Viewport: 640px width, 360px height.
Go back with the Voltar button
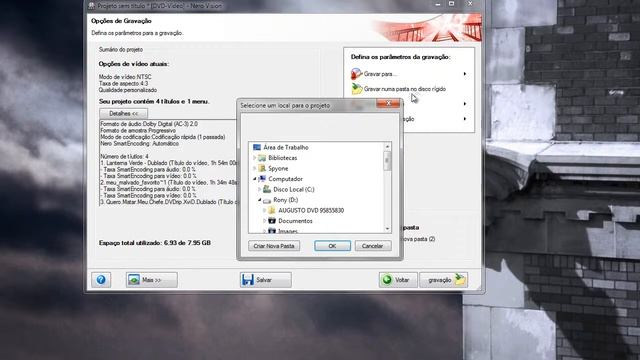click(398, 280)
